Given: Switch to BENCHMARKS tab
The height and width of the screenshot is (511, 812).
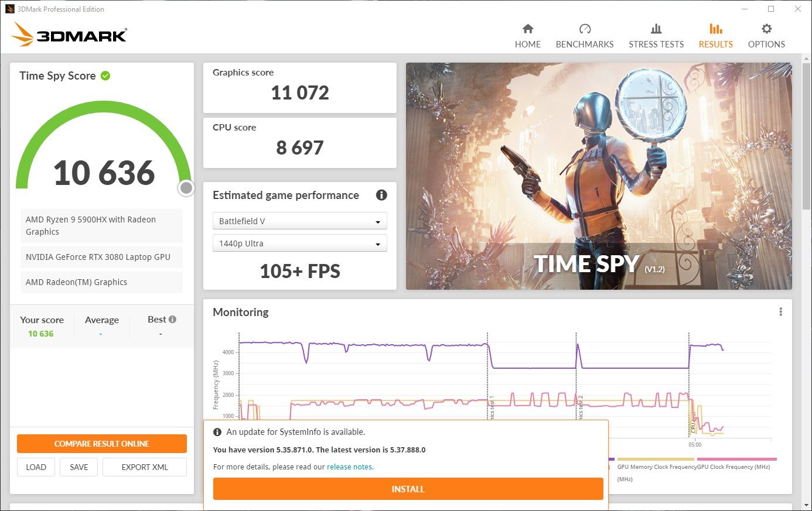Looking at the screenshot, I should 585,36.
